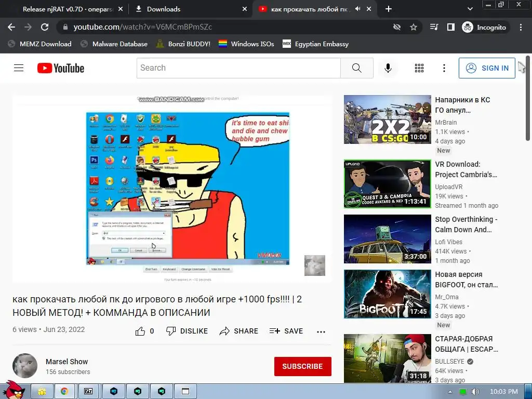
Task: Open 7-Zip from the taskbar
Action: (x=88, y=392)
